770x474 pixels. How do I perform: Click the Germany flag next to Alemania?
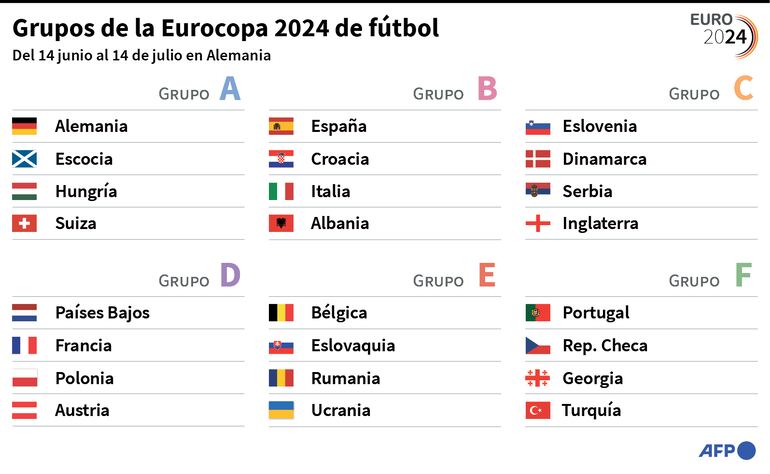pos(24,126)
